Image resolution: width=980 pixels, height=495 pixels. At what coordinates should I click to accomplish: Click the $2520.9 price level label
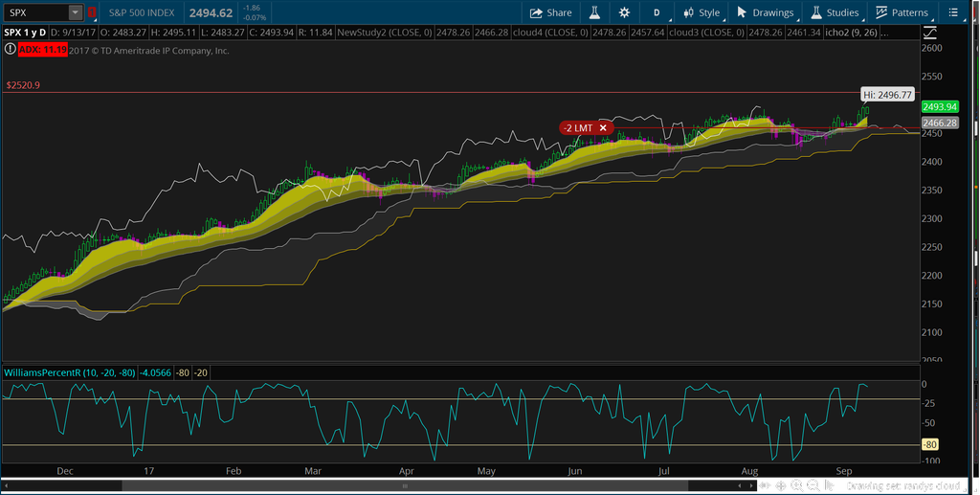23,85
